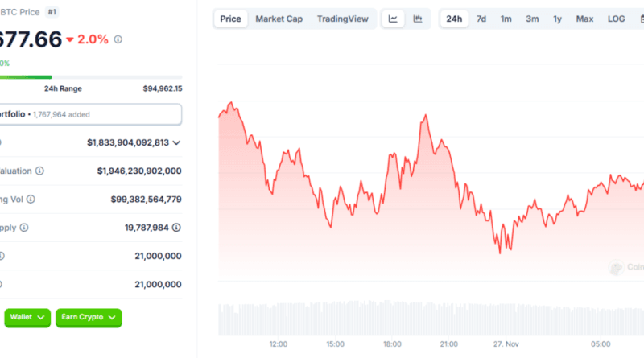Select the 24h time range
The image size is (644, 358).
454,19
